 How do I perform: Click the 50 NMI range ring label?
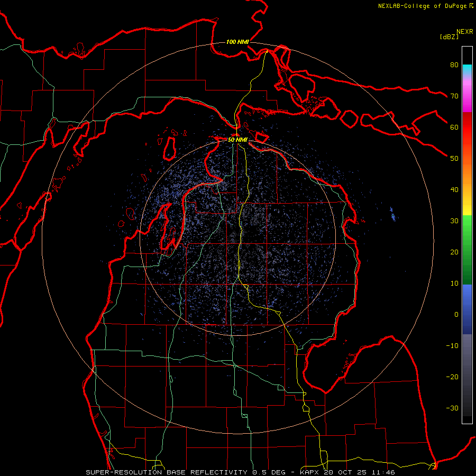pyautogui.click(x=237, y=140)
